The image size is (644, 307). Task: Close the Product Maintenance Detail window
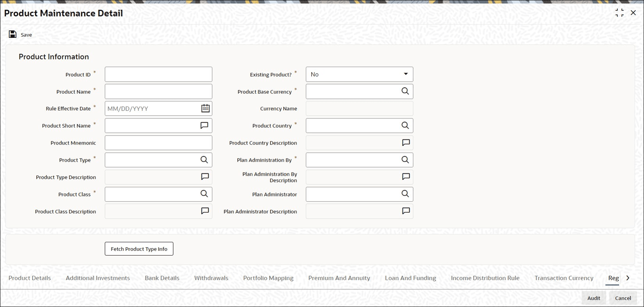tap(633, 13)
